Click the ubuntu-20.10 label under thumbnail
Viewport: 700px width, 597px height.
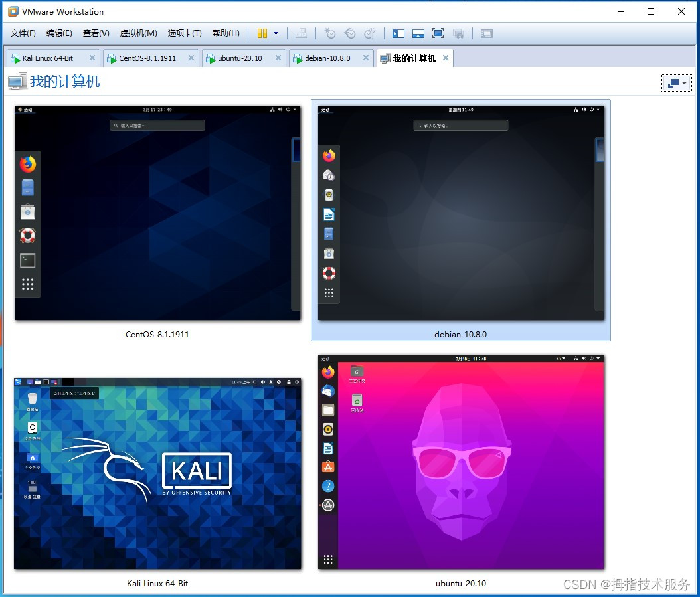pos(461,584)
